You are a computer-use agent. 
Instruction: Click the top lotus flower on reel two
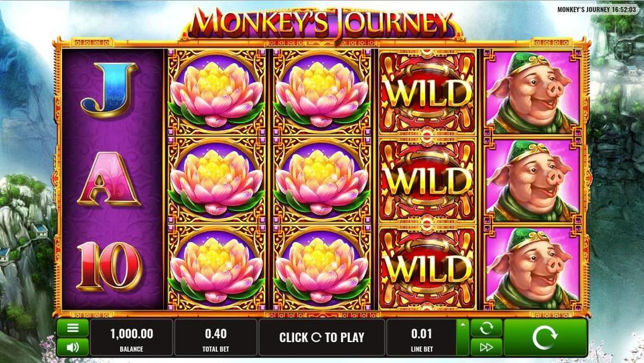216,93
